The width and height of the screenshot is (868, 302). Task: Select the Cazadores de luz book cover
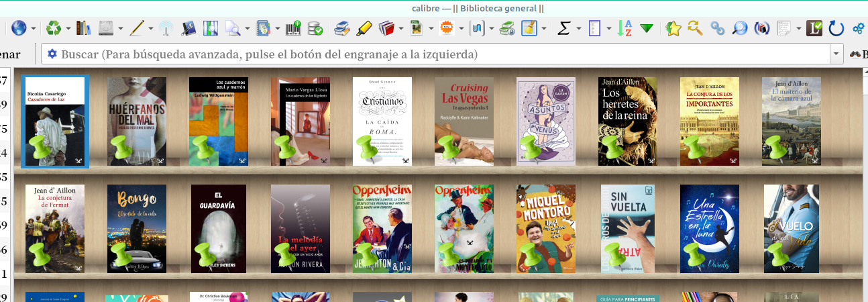[x=55, y=121]
